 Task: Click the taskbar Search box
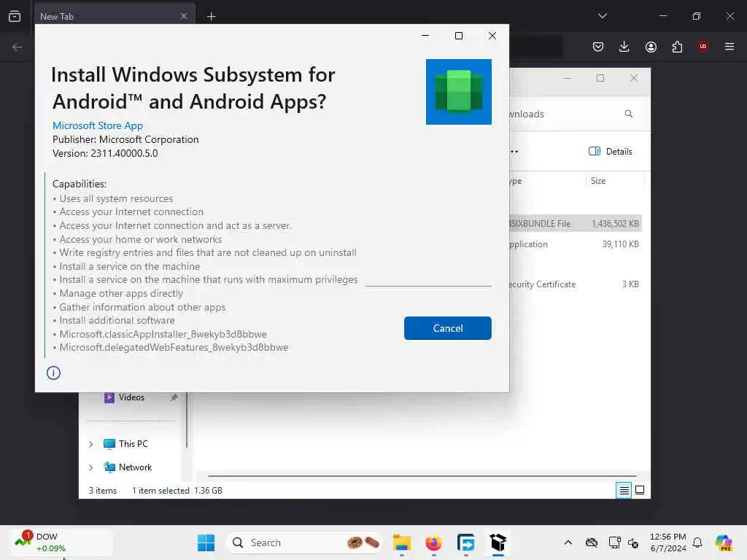pyautogui.click(x=304, y=542)
